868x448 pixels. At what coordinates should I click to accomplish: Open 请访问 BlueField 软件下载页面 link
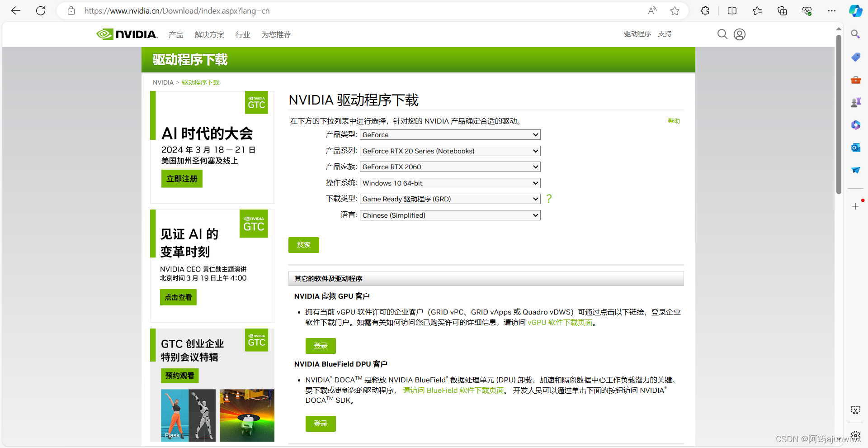click(x=453, y=391)
